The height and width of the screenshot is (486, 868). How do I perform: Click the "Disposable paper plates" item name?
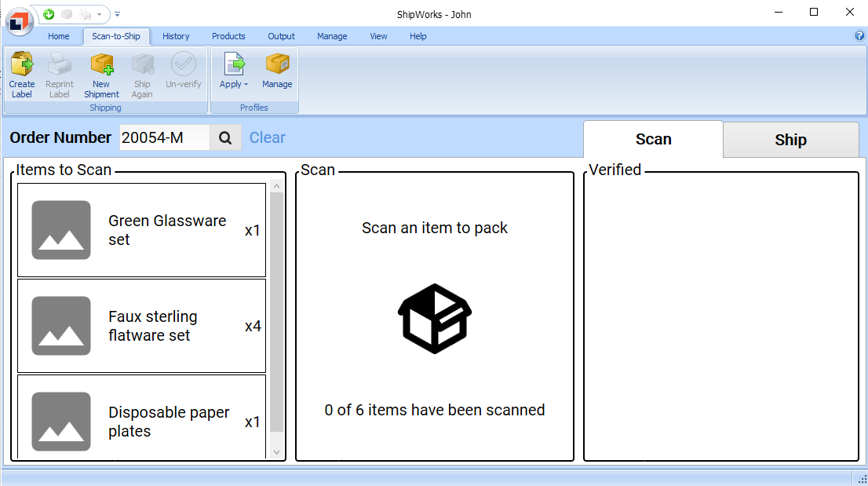coord(169,422)
